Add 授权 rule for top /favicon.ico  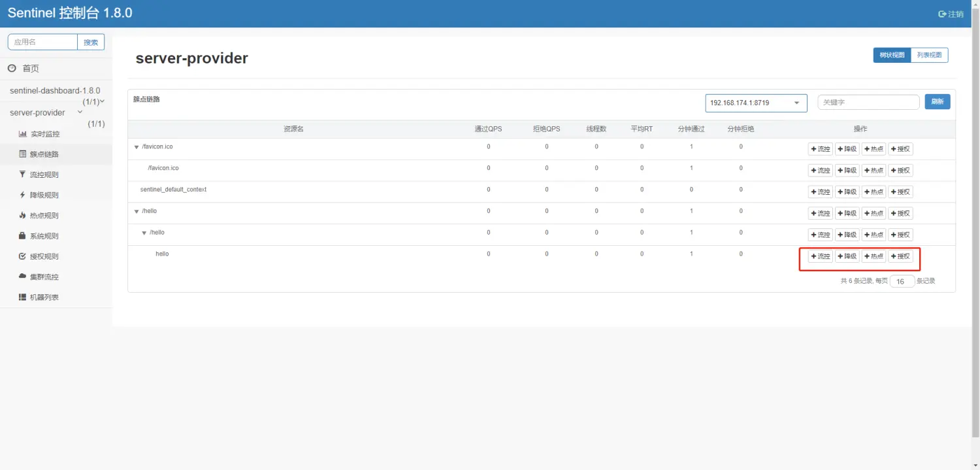[x=900, y=149]
